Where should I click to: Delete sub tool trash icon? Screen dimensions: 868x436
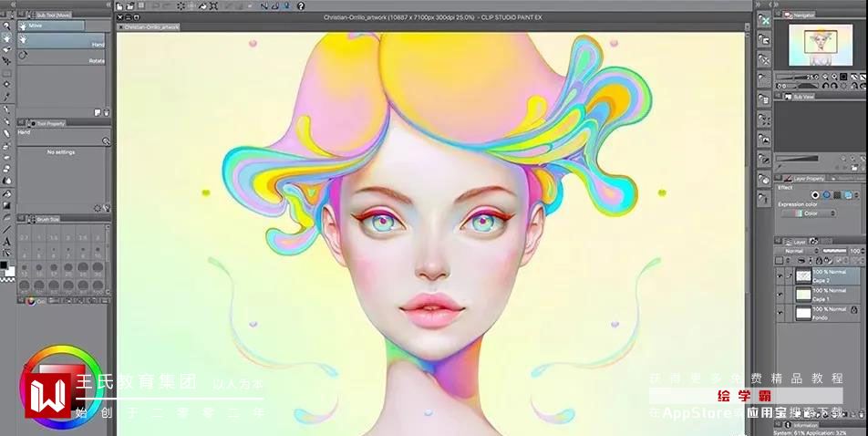[x=107, y=112]
